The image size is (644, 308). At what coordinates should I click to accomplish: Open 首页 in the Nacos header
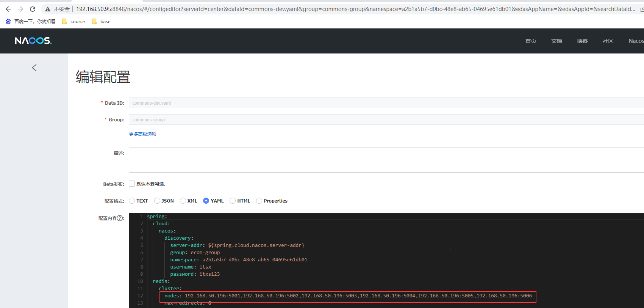531,41
